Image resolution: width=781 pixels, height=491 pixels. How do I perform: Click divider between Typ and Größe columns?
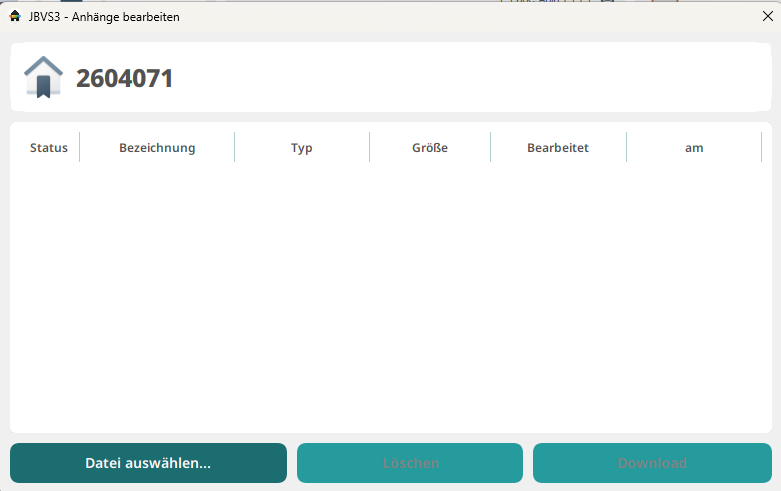tap(370, 147)
